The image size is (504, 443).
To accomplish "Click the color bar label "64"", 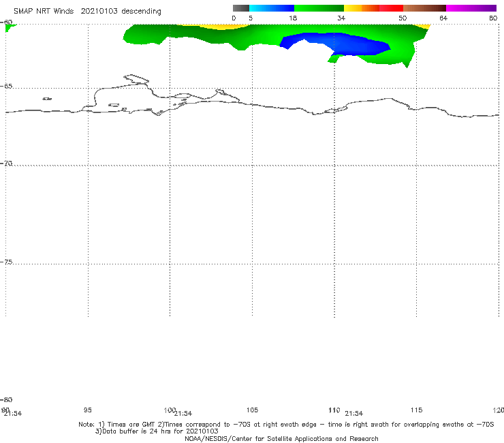I will pyautogui.click(x=443, y=18).
